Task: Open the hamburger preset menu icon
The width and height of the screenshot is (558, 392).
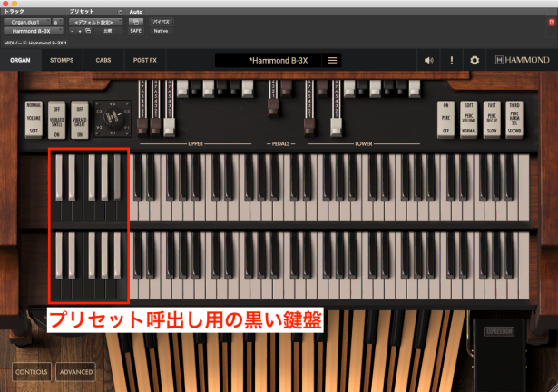Action: 332,60
